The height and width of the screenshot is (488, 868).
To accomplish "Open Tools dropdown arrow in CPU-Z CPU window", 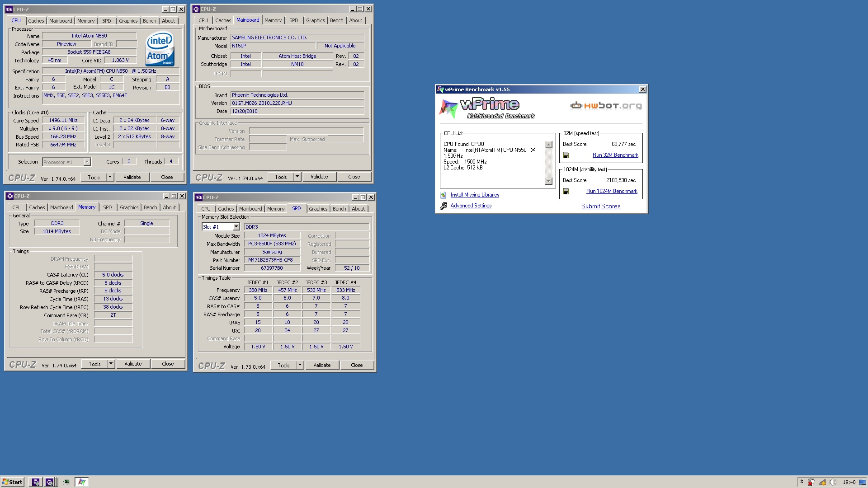I will click(x=110, y=177).
